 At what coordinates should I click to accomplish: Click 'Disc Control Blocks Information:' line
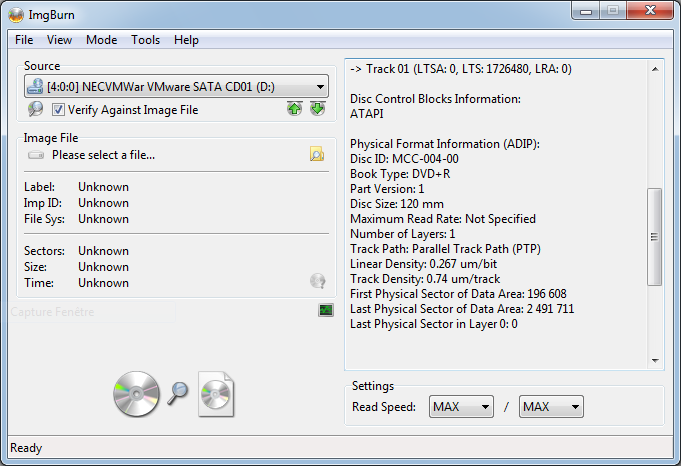point(435,99)
